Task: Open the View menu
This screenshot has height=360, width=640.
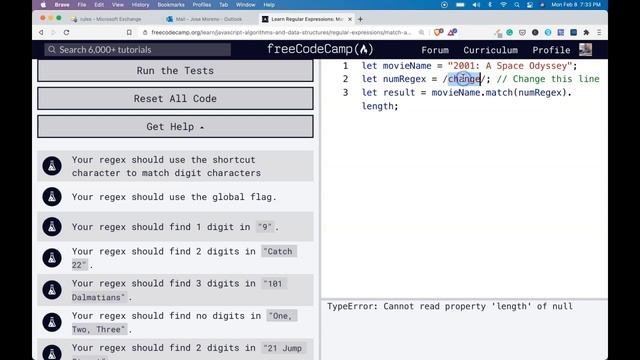Action: point(118,5)
